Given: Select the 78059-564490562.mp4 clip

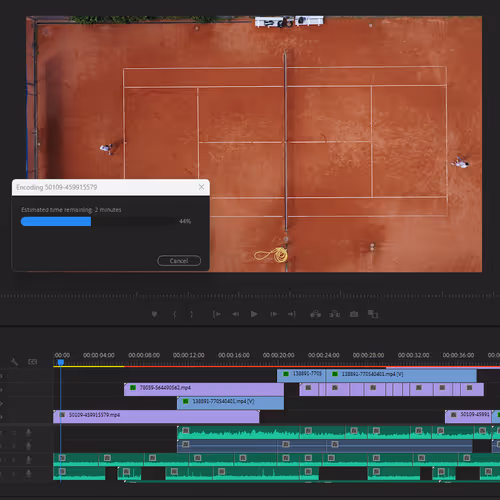Looking at the screenshot, I should point(204,389).
